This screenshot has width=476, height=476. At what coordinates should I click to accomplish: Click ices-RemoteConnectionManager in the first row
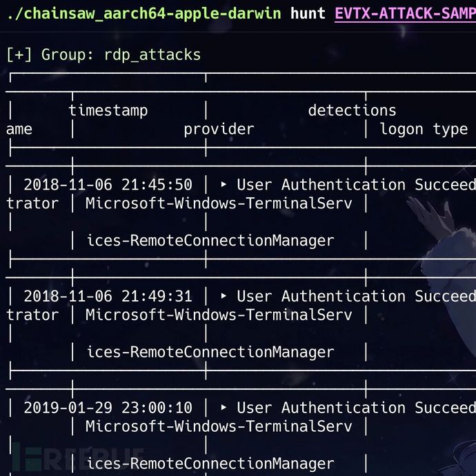click(210, 241)
